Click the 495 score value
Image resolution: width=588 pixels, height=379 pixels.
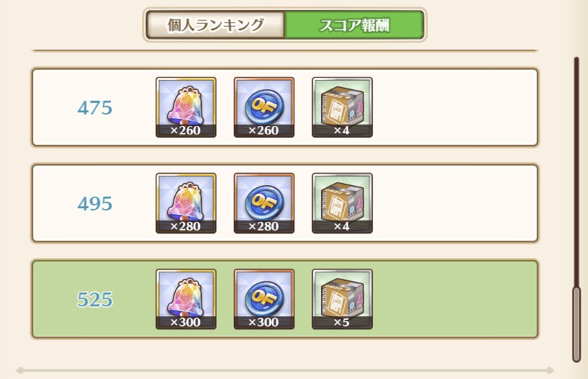[95, 204]
